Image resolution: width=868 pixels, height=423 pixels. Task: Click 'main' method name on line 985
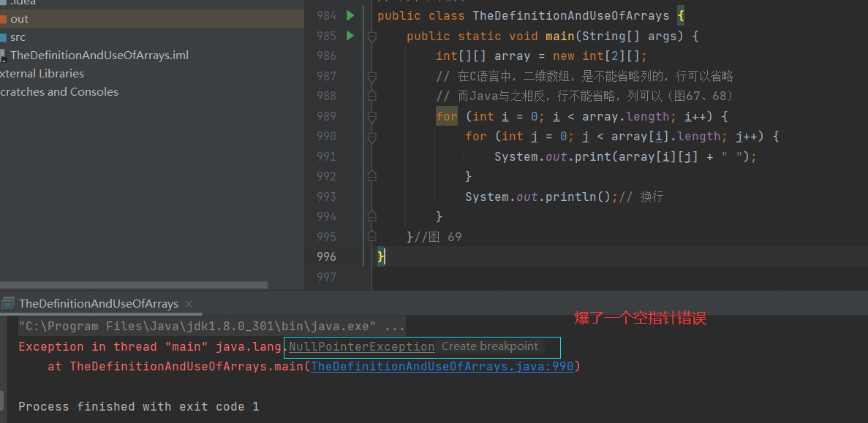[x=559, y=36]
